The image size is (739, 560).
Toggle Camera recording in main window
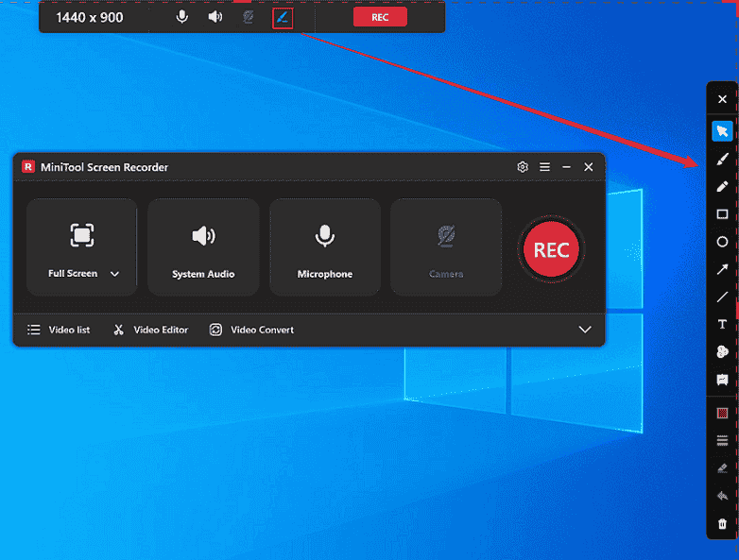pyautogui.click(x=446, y=247)
